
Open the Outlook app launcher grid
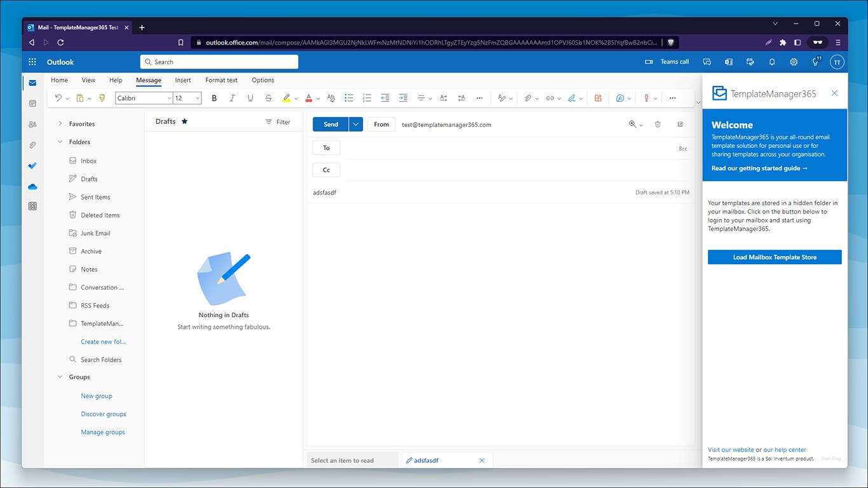32,62
